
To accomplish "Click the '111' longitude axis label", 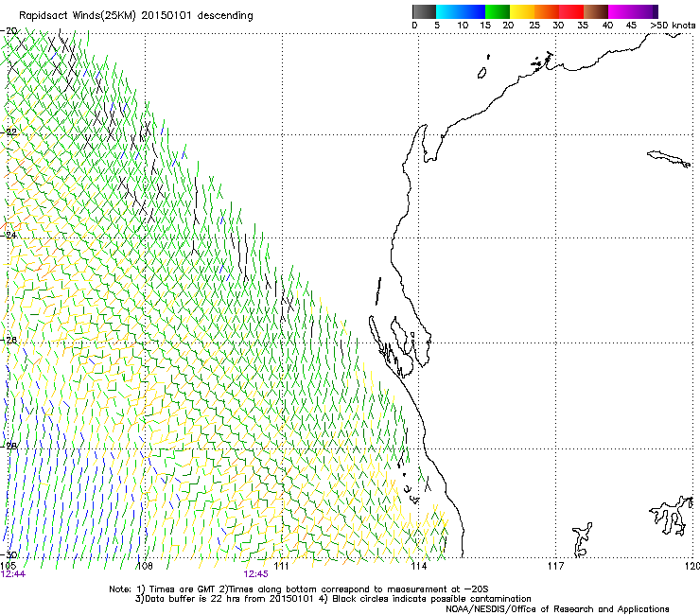I will (281, 566).
